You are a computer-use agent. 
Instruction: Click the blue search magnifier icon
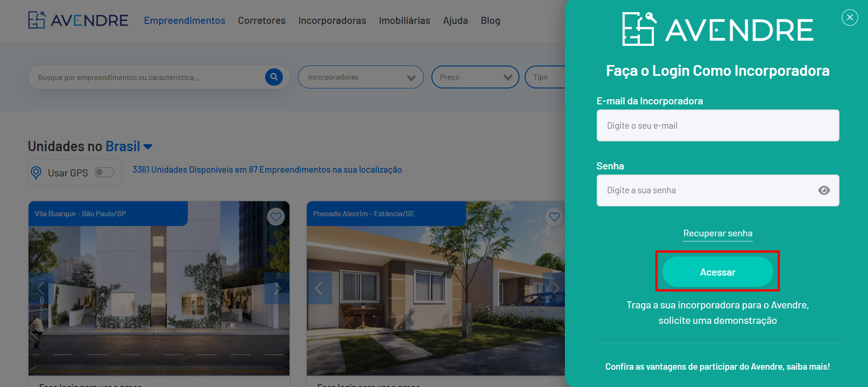point(274,77)
